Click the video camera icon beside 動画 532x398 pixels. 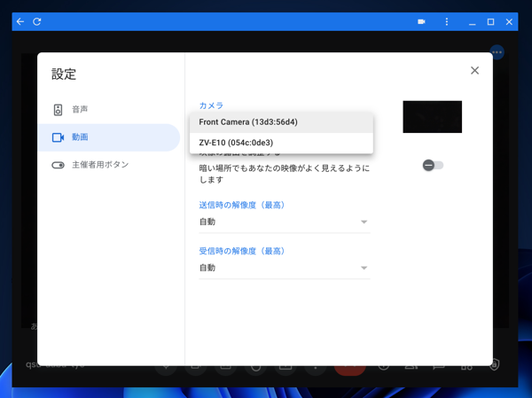click(58, 137)
